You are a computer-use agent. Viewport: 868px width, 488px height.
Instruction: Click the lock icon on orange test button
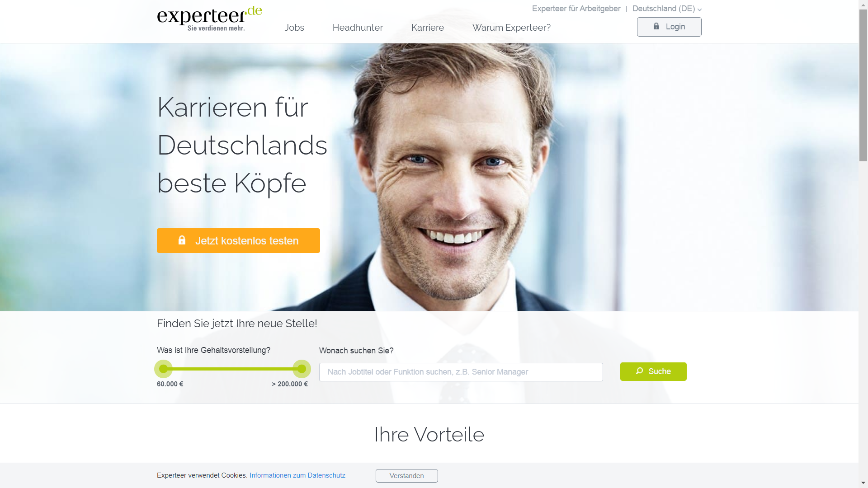(182, 240)
